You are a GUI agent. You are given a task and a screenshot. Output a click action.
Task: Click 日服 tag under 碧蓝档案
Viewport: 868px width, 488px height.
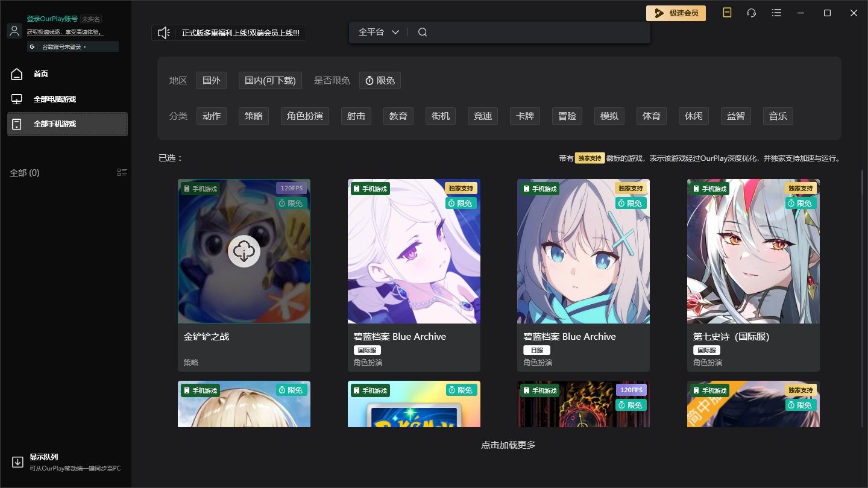tap(536, 351)
